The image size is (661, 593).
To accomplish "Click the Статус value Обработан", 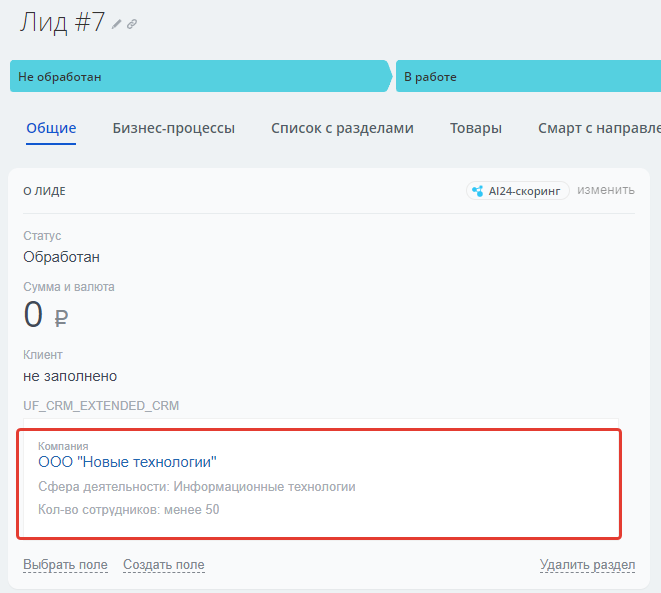I will [x=61, y=257].
